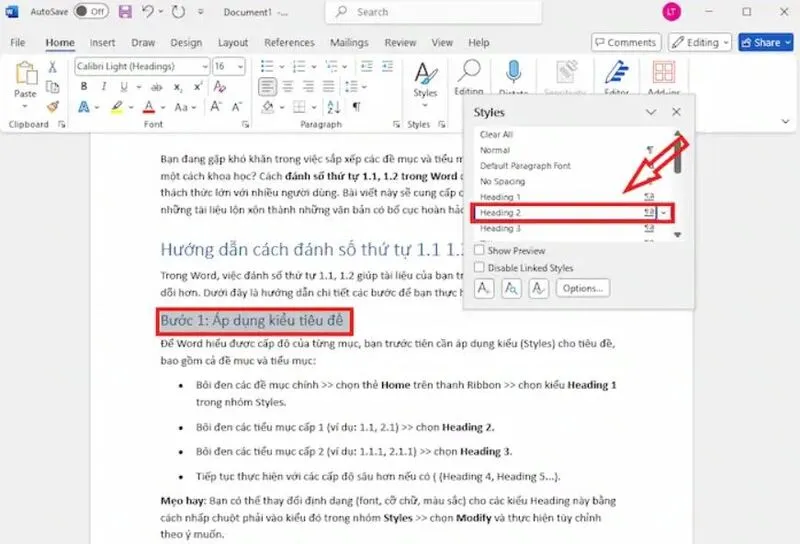Click the Save icon in title bar

125,12
